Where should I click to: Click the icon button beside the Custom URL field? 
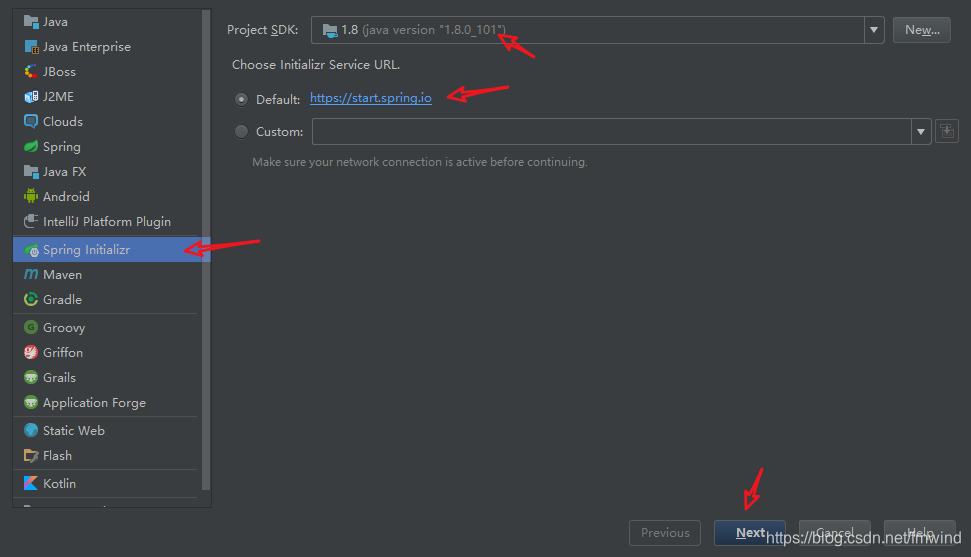click(x=947, y=131)
